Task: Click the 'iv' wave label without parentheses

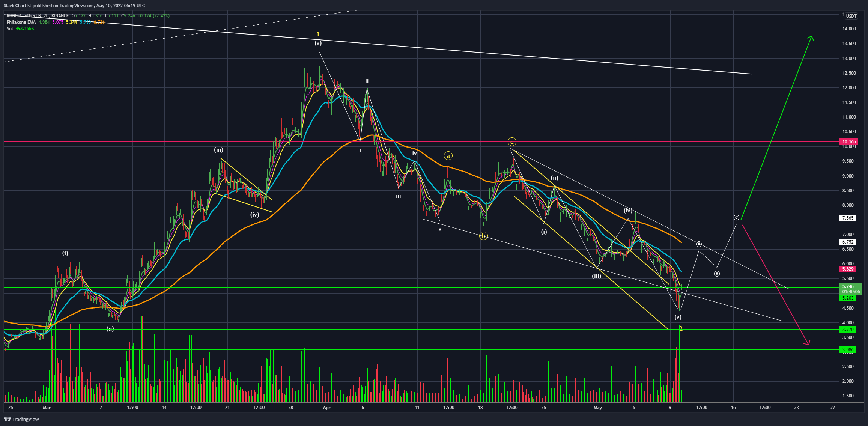Action: (414, 153)
